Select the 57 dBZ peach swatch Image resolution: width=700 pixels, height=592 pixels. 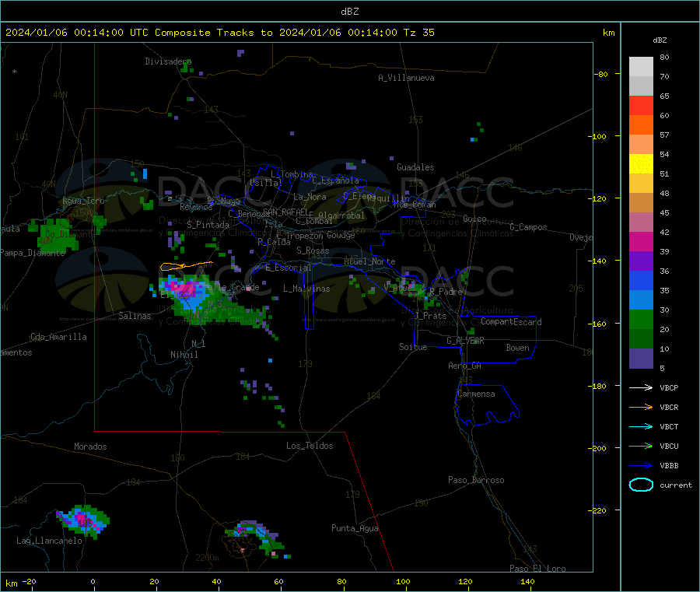coord(641,144)
